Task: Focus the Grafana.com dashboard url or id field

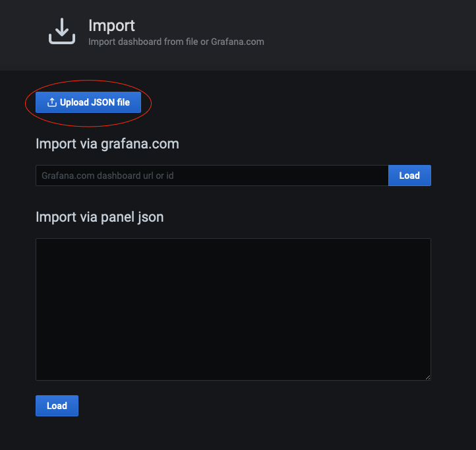Action: [x=212, y=176]
